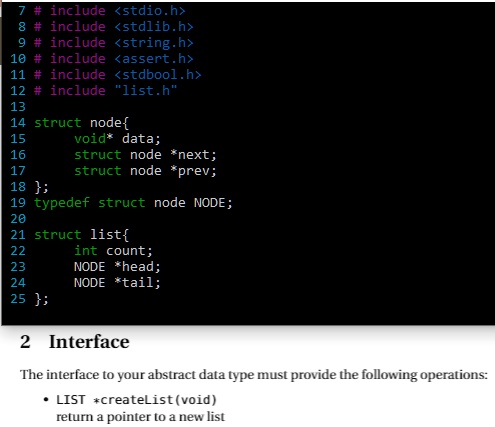Click the 'LIST *createList(void)' bullet text
This screenshot has height=427, width=495.
137,400
